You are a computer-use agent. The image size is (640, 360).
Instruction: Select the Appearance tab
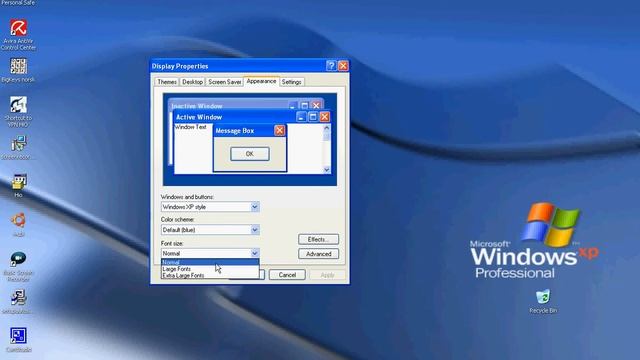[x=261, y=81]
